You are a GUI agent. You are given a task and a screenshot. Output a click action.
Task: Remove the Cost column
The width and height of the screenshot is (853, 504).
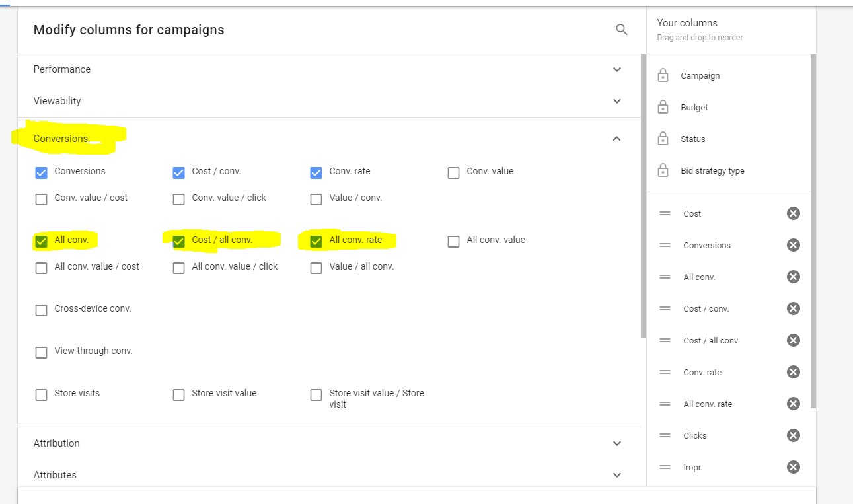[793, 213]
